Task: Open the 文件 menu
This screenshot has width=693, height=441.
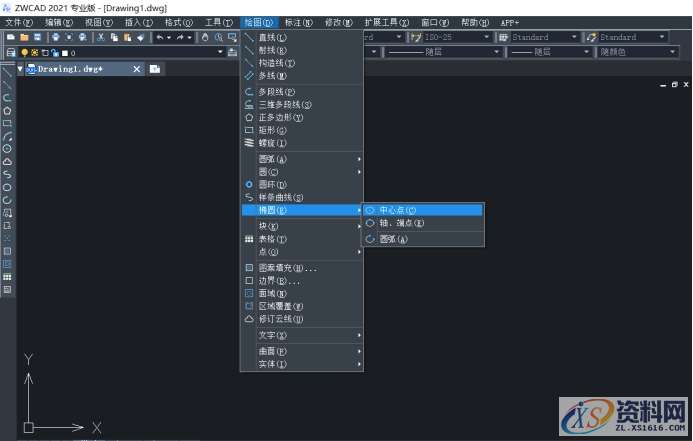Action: pyautogui.click(x=19, y=23)
